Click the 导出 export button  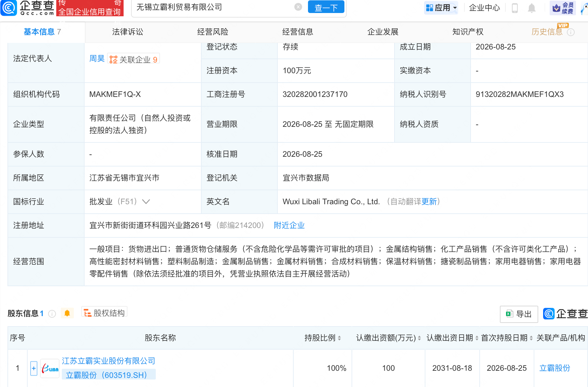pos(519,314)
